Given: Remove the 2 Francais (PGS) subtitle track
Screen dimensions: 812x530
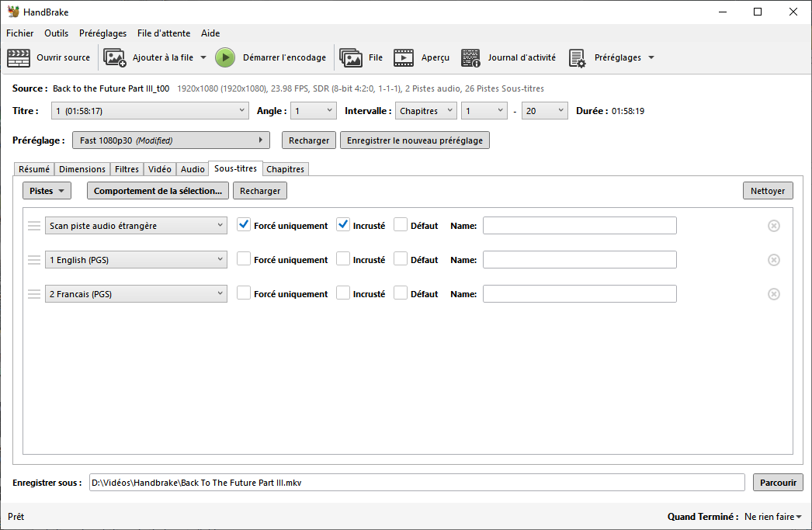Looking at the screenshot, I should 773,294.
